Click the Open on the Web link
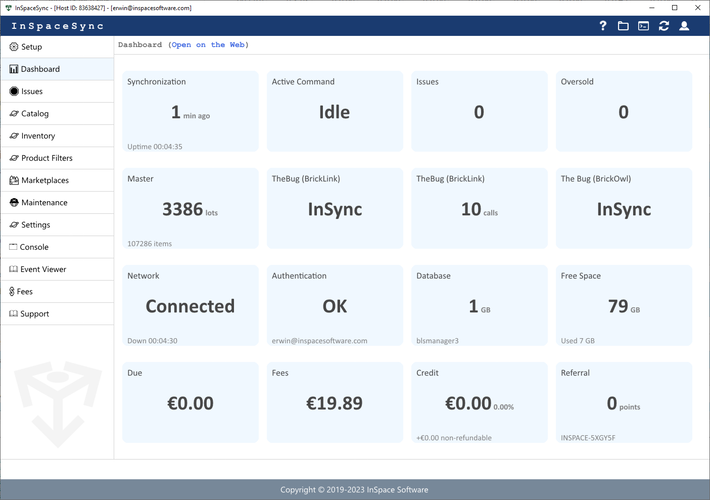 (x=208, y=45)
